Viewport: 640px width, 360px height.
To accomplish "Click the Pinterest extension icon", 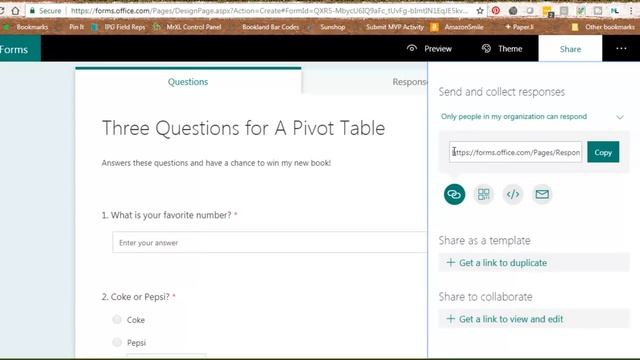I will (496, 11).
